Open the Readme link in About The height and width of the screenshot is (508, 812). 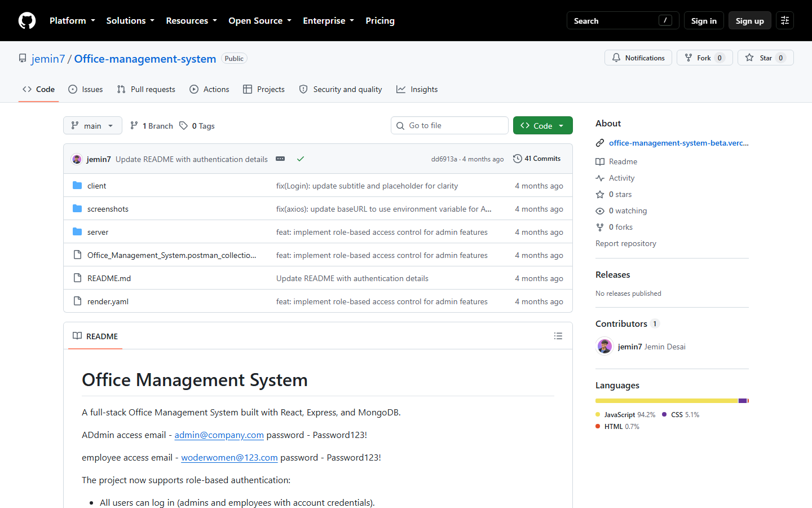(x=616, y=161)
